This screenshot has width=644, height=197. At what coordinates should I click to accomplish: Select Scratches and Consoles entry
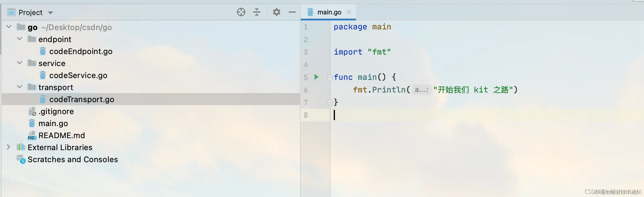pos(73,159)
